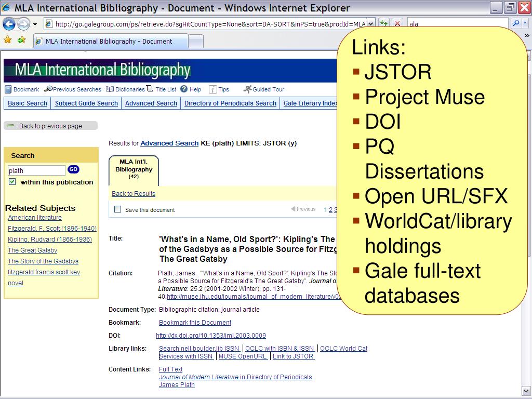532x399 pixels.
Task: Click the scrollbar down arrow
Action: pyautogui.click(x=526, y=391)
